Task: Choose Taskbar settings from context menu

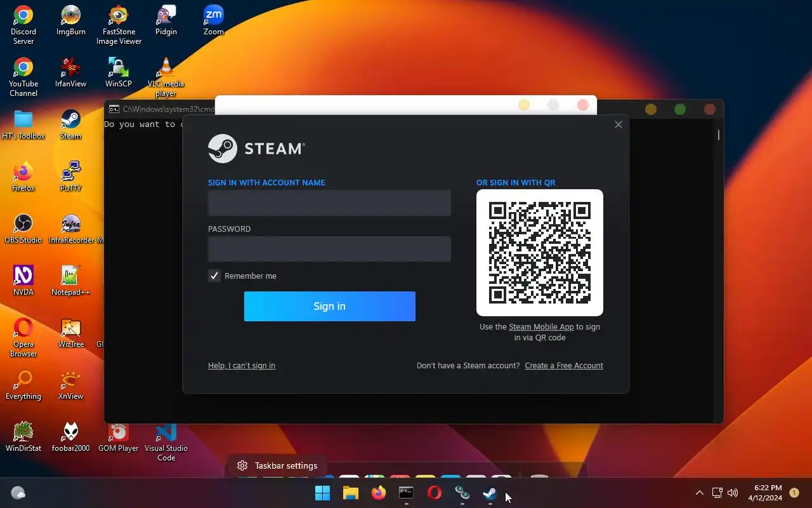Action: (277, 465)
